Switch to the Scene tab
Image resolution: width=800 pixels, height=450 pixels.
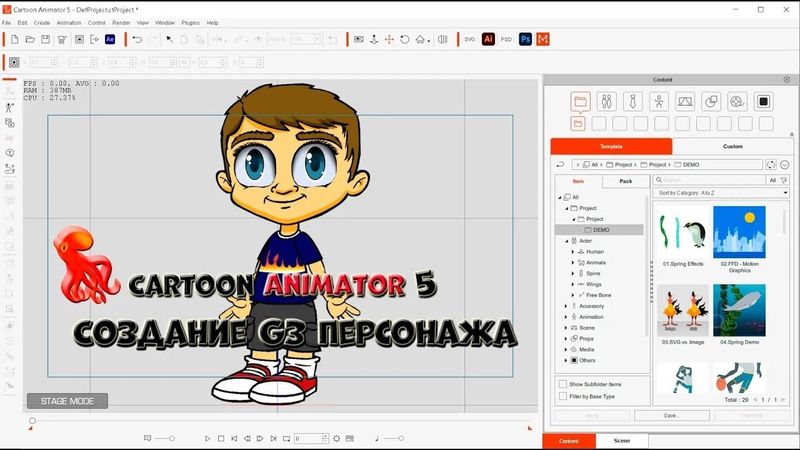(621, 441)
